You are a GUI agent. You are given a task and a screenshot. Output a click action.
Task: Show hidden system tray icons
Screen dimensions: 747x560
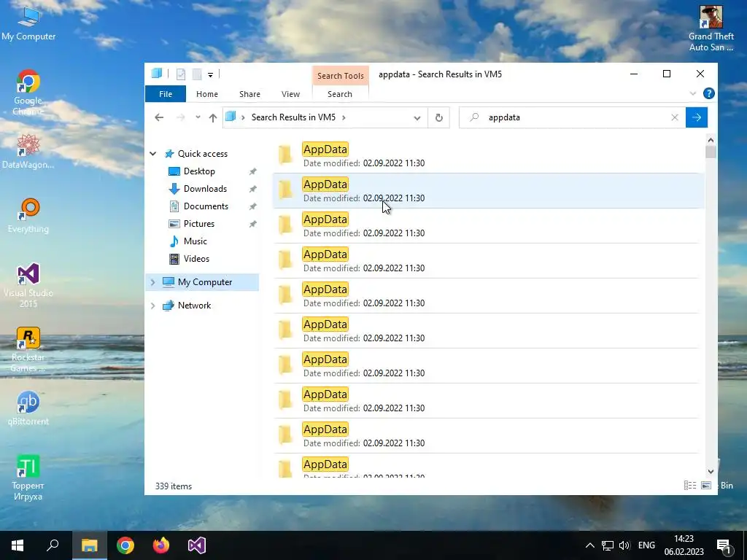click(589, 545)
